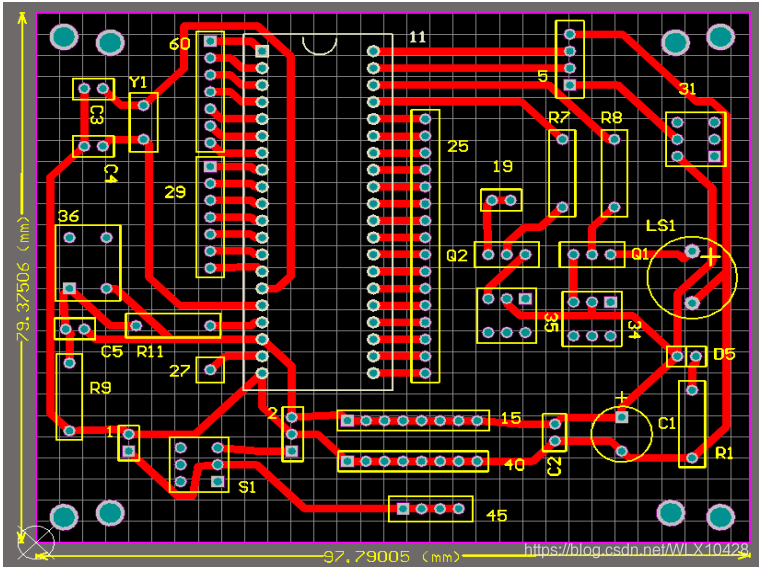Click the C2 capacitor label
This screenshot has height=569, width=759.
coord(554,466)
